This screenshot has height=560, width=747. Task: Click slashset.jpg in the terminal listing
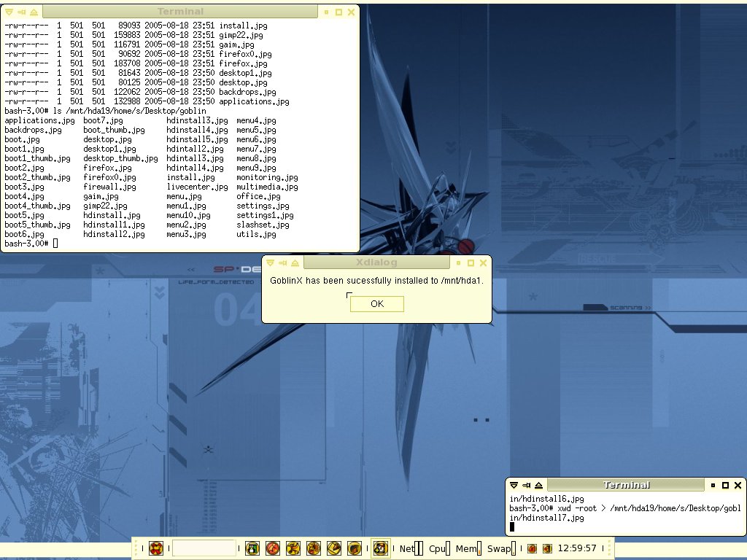(263, 225)
